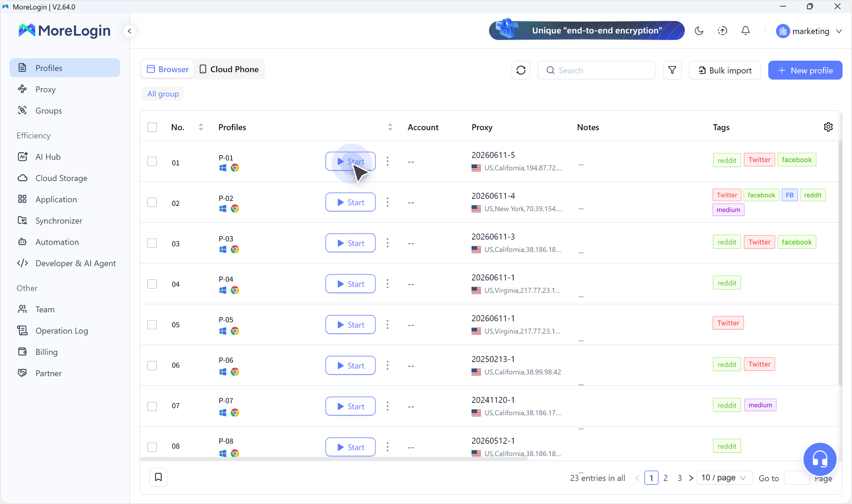Focus the Search input field

[x=596, y=70]
